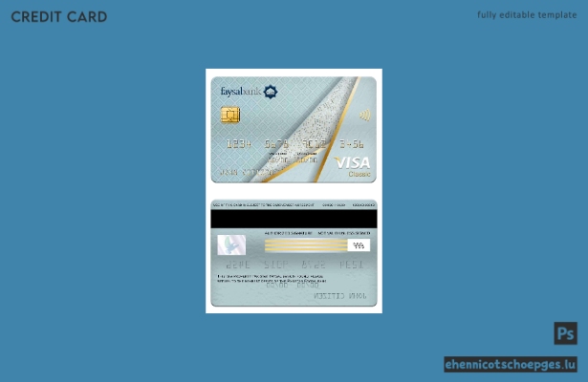
Task: Click the 'fully editable template' text
Action: (x=527, y=15)
